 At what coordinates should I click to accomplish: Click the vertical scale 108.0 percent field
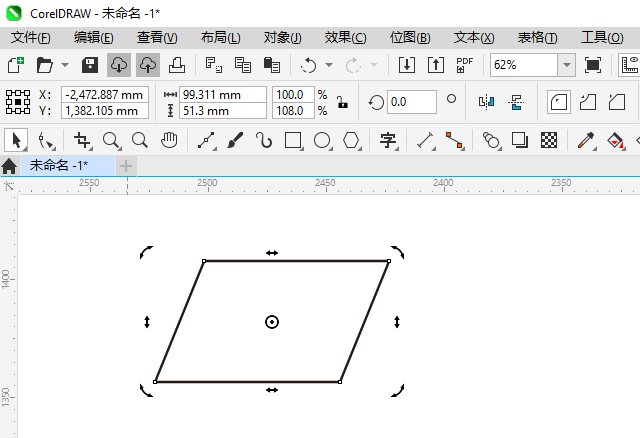click(293, 111)
